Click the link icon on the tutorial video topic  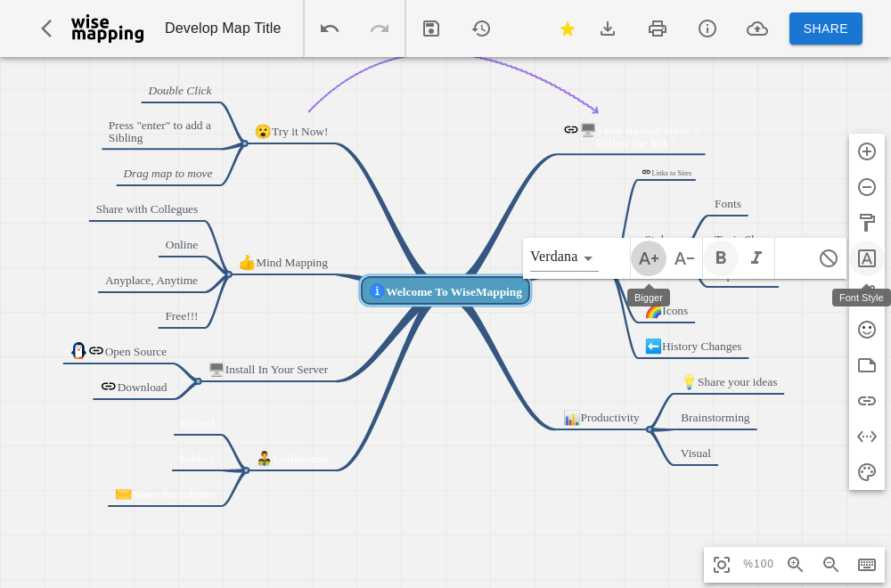click(x=570, y=129)
